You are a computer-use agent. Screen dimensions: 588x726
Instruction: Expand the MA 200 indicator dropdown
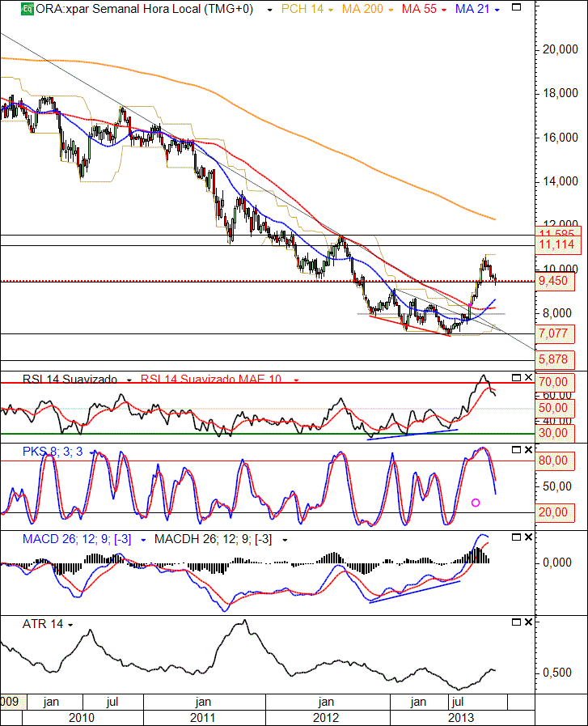coord(391,11)
